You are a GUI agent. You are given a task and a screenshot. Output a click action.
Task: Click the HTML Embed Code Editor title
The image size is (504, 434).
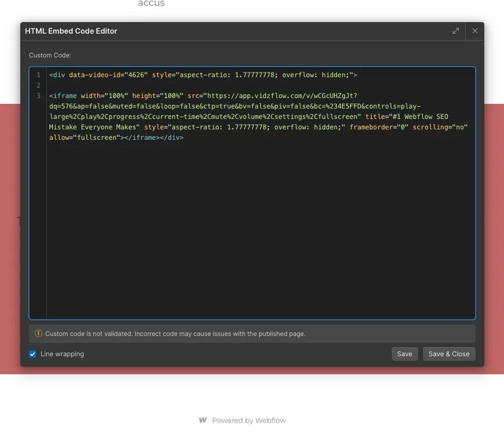coord(71,31)
